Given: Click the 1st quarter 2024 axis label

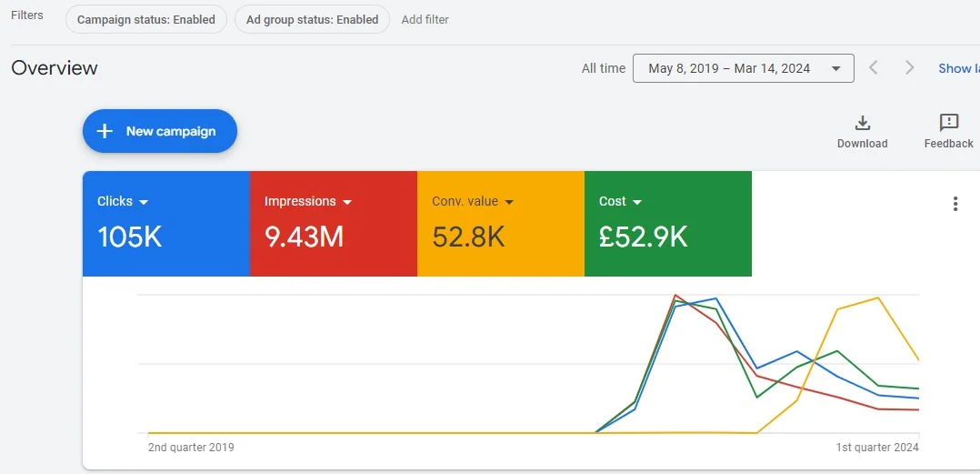Looking at the screenshot, I should tap(877, 448).
